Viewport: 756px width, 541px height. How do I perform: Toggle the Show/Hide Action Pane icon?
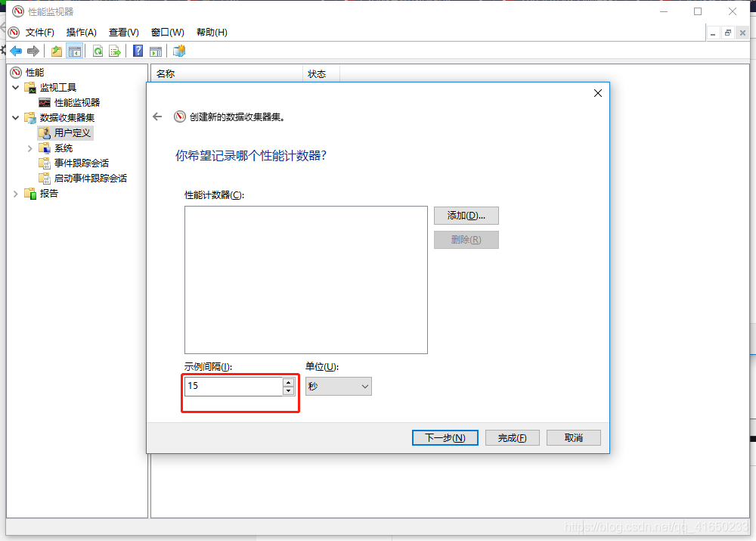click(156, 51)
